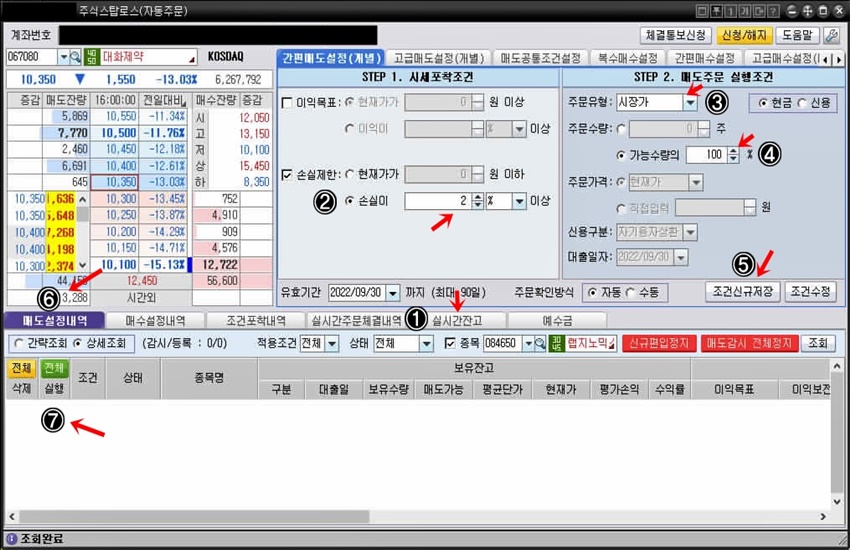Click the 체결통보신청 button

(x=675, y=36)
